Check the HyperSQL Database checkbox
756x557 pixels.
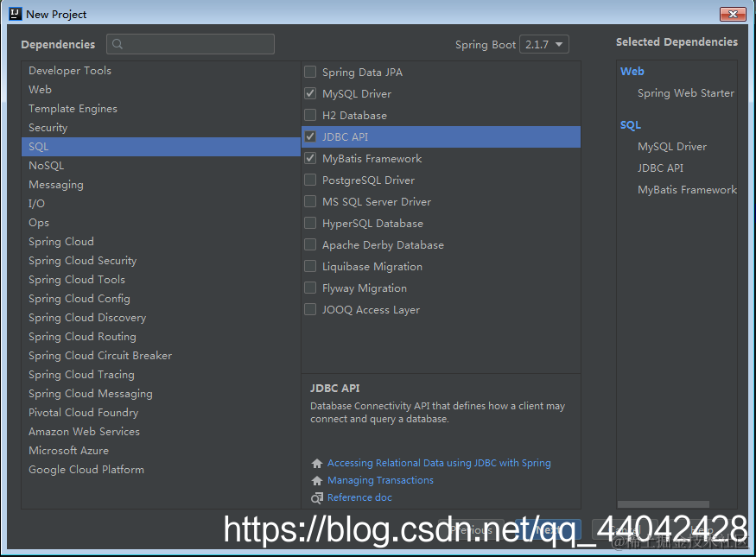tap(310, 223)
